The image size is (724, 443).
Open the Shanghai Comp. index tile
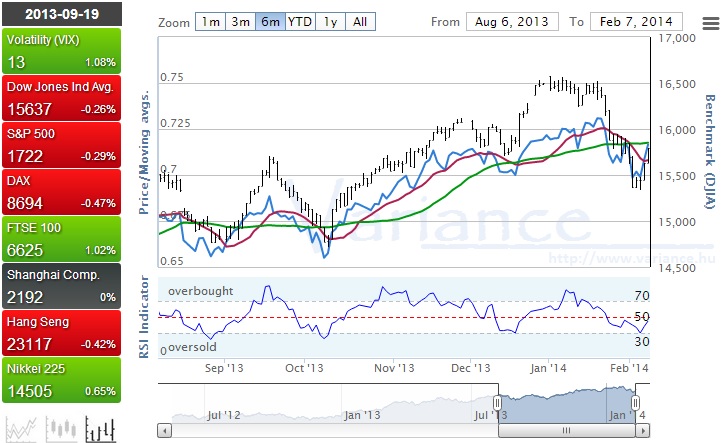click(x=61, y=286)
